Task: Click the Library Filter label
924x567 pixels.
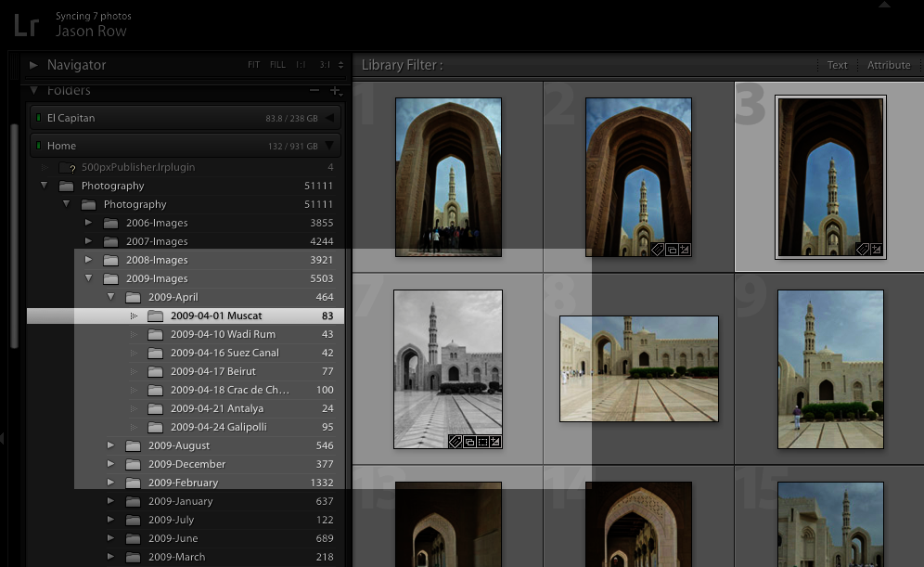Action: click(x=402, y=65)
